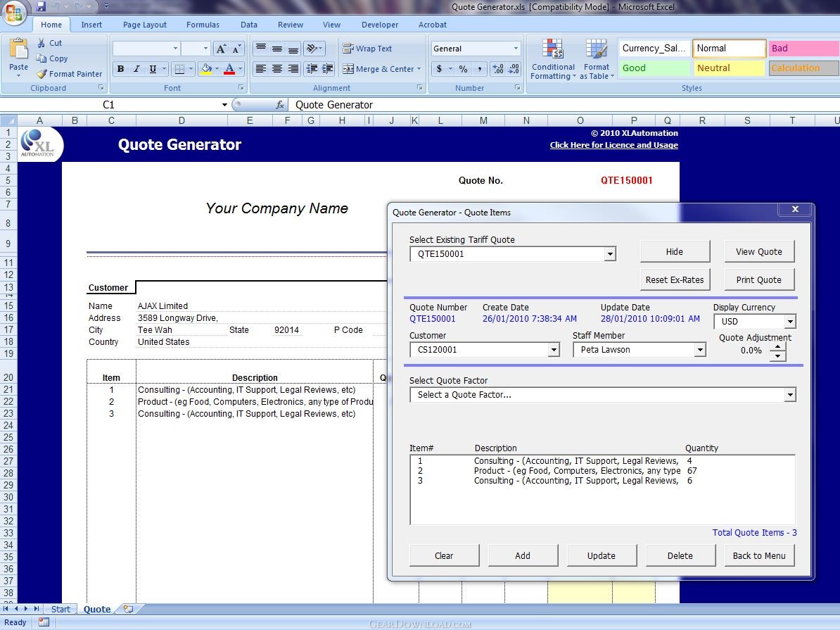Click insert new worksheet tab icon
Screen dimensions: 840x630
tap(128, 609)
